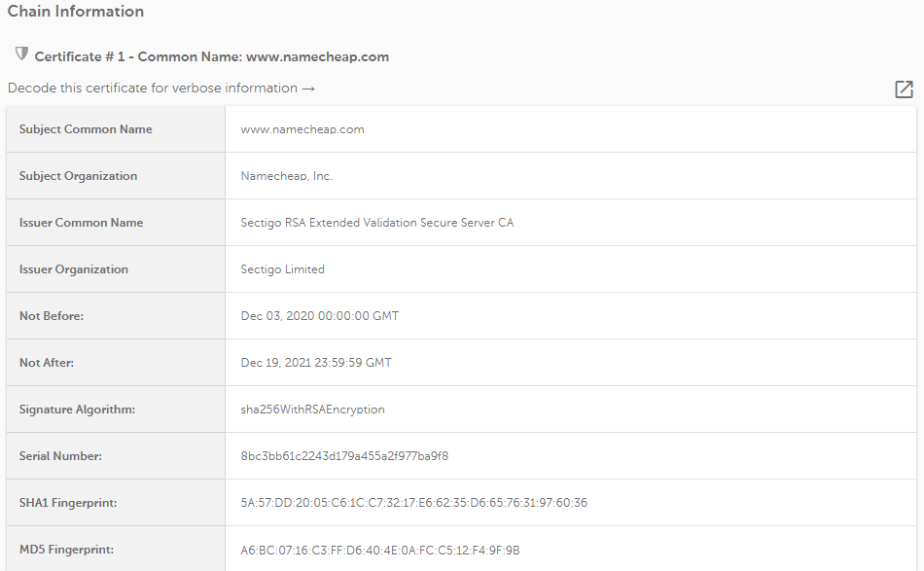Select the Namecheap, Inc. organization value
This screenshot has width=924, height=571.
(x=286, y=176)
